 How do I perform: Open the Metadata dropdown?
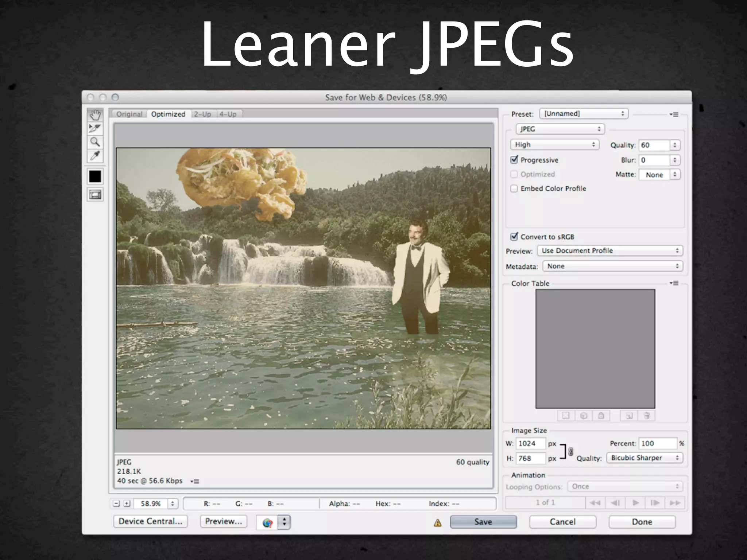point(613,266)
